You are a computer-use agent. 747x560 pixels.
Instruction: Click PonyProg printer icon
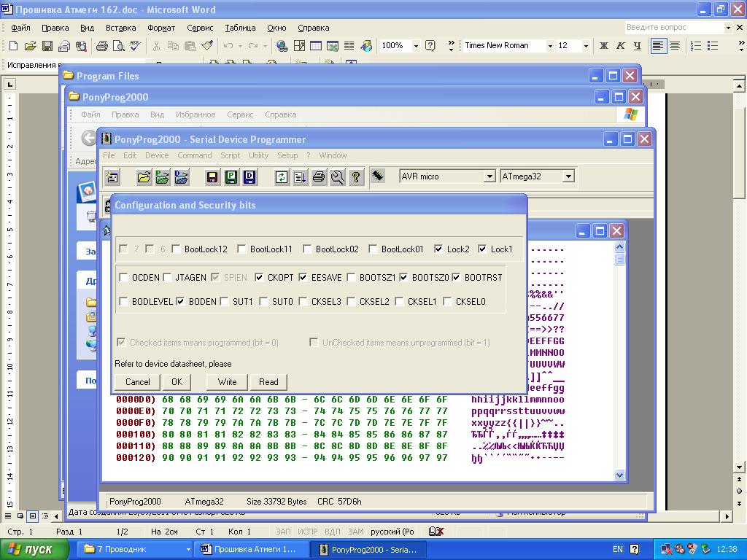(319, 177)
